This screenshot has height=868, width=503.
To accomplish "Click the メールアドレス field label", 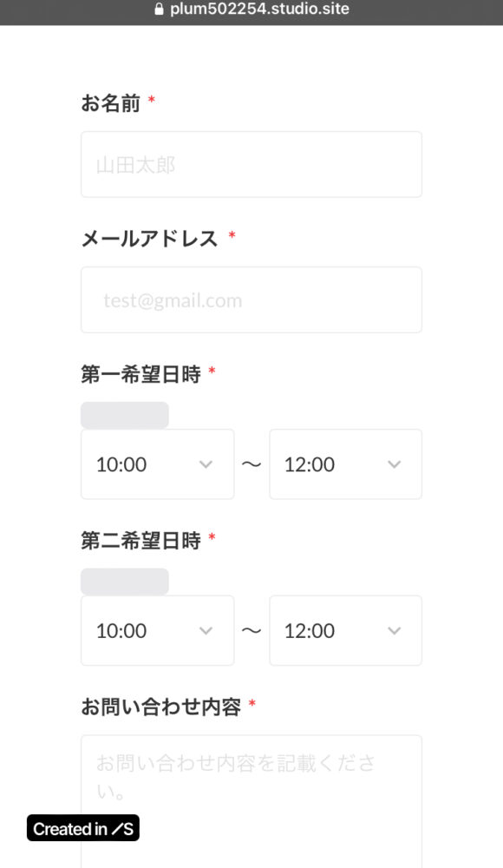I will pyautogui.click(x=149, y=240).
